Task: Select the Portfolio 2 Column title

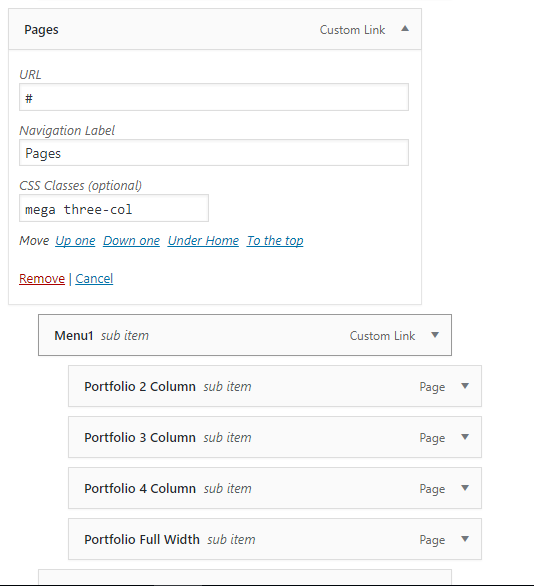Action: (x=140, y=386)
